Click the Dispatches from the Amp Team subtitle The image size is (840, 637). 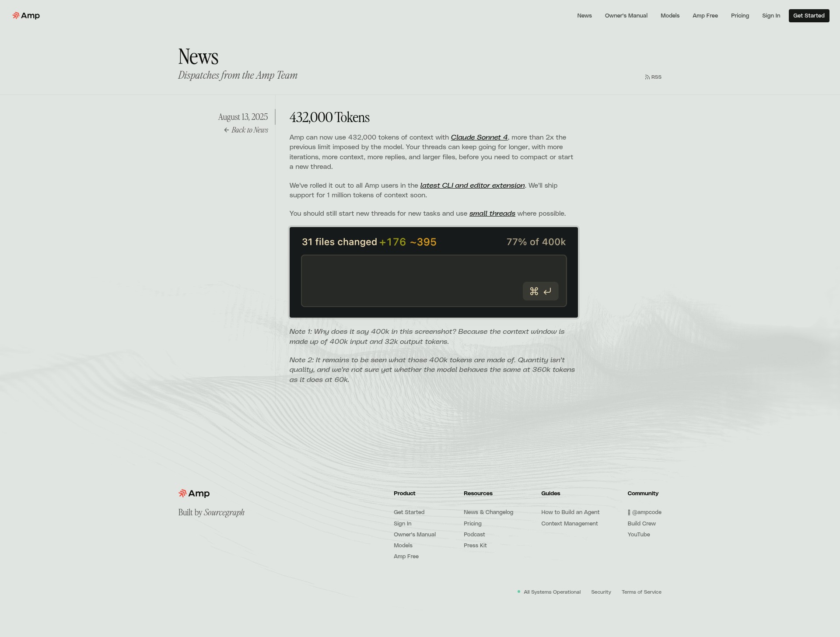238,75
